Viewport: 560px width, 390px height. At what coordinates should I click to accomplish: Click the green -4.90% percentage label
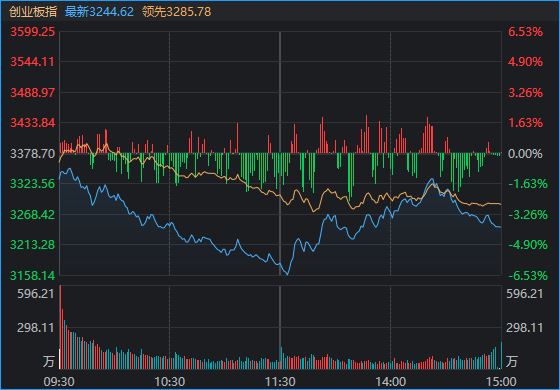click(x=528, y=245)
